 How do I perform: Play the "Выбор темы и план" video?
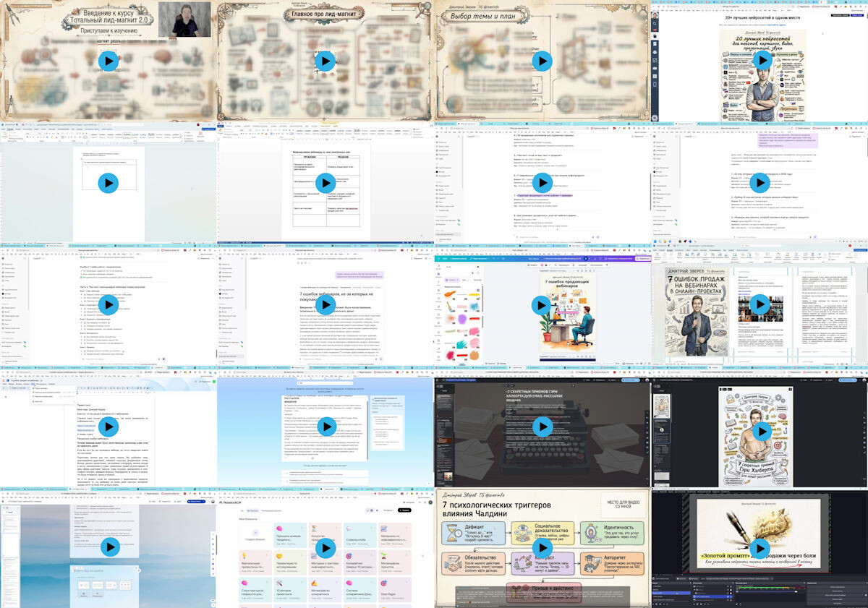click(542, 61)
